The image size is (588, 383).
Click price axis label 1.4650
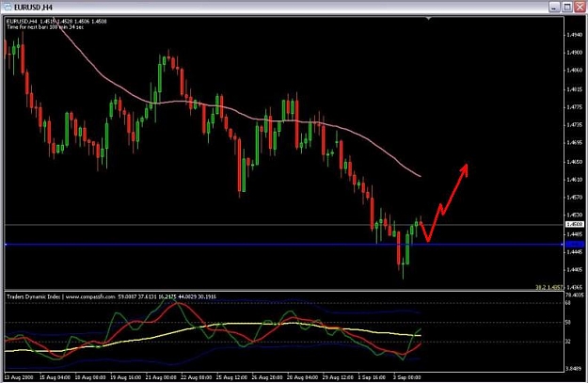coord(575,162)
